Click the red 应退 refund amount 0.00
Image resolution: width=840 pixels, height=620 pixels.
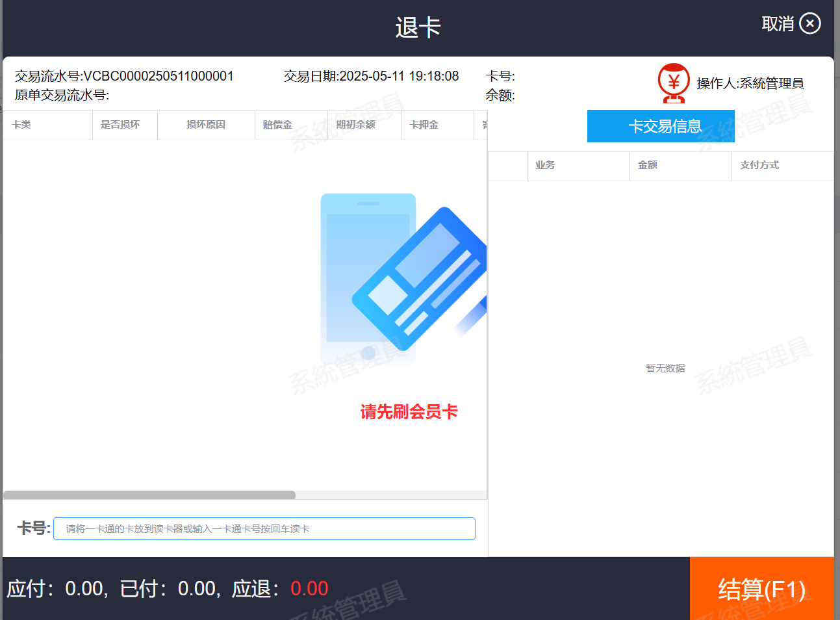point(309,589)
